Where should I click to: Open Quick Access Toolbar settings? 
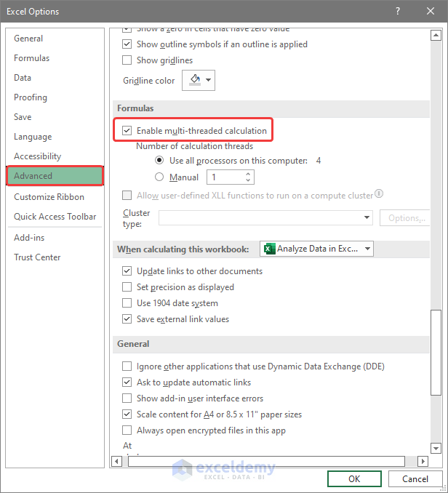click(55, 217)
